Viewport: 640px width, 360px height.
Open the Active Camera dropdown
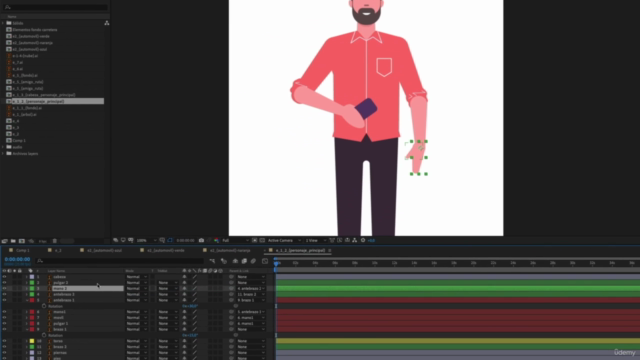point(284,240)
